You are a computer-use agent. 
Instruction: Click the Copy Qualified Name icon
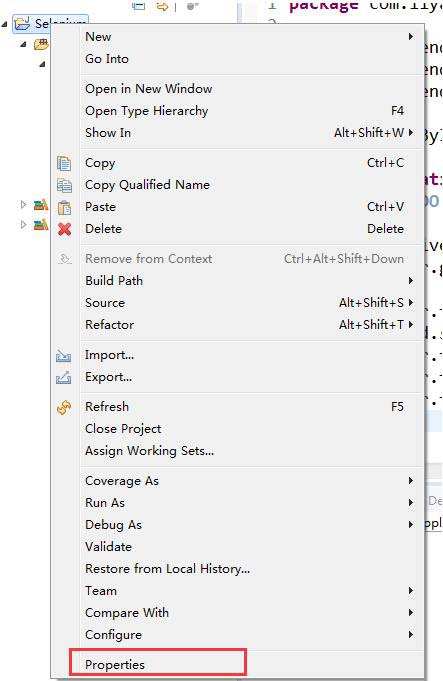pos(64,185)
